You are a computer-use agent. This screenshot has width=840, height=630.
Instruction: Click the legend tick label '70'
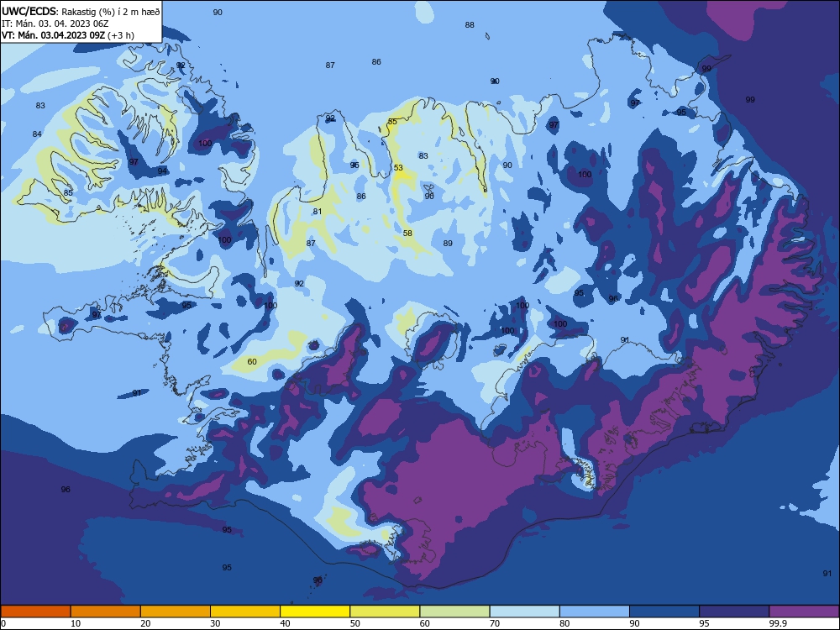click(495, 623)
